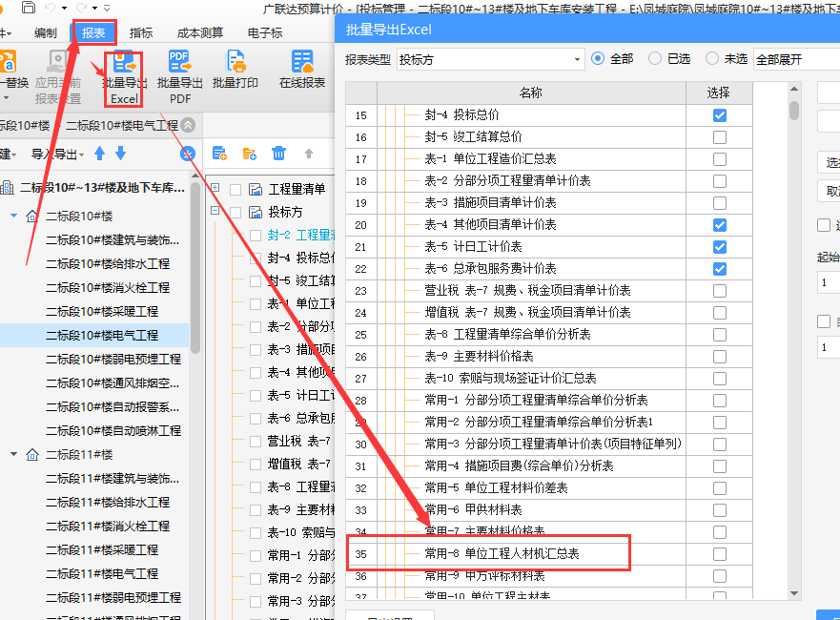The width and height of the screenshot is (840, 620).
Task: Collapse the breadcrumb bar chevron icon
Action: (x=188, y=125)
